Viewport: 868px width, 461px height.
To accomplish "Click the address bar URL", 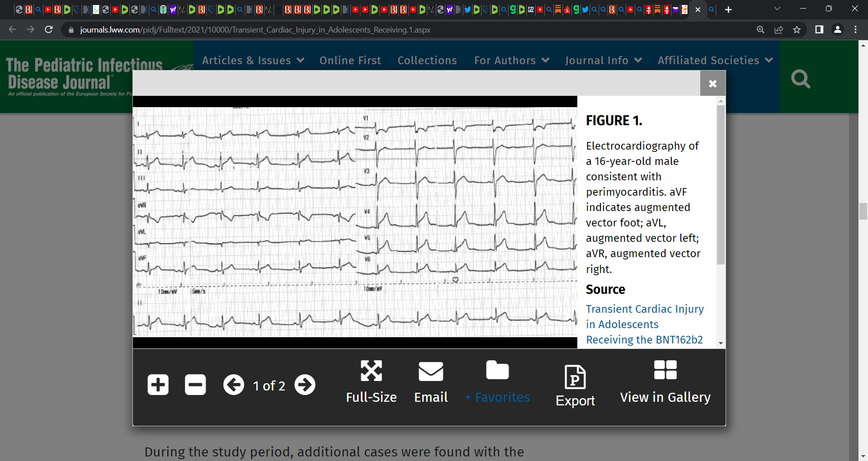I will (x=255, y=30).
